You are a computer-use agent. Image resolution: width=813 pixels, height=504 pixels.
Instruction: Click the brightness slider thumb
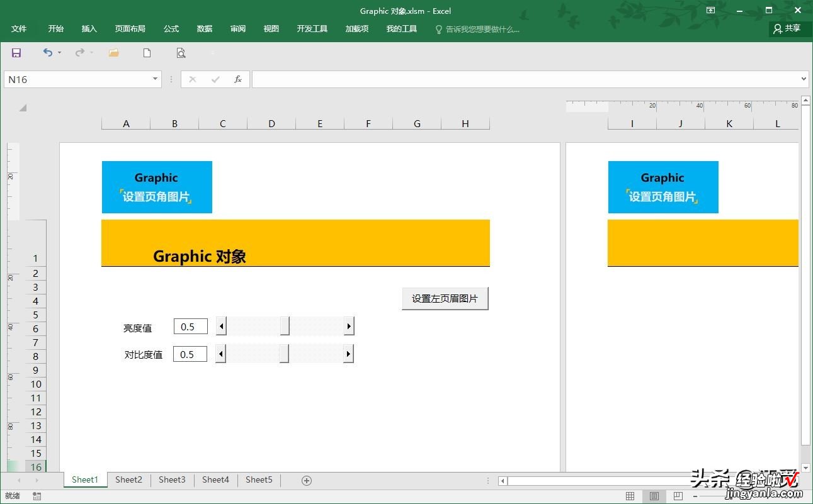(285, 326)
